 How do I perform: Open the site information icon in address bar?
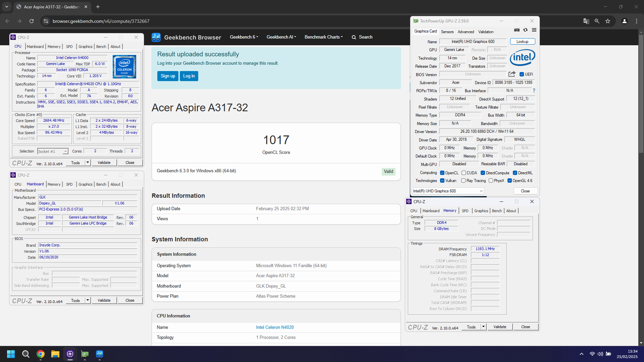(x=46, y=21)
